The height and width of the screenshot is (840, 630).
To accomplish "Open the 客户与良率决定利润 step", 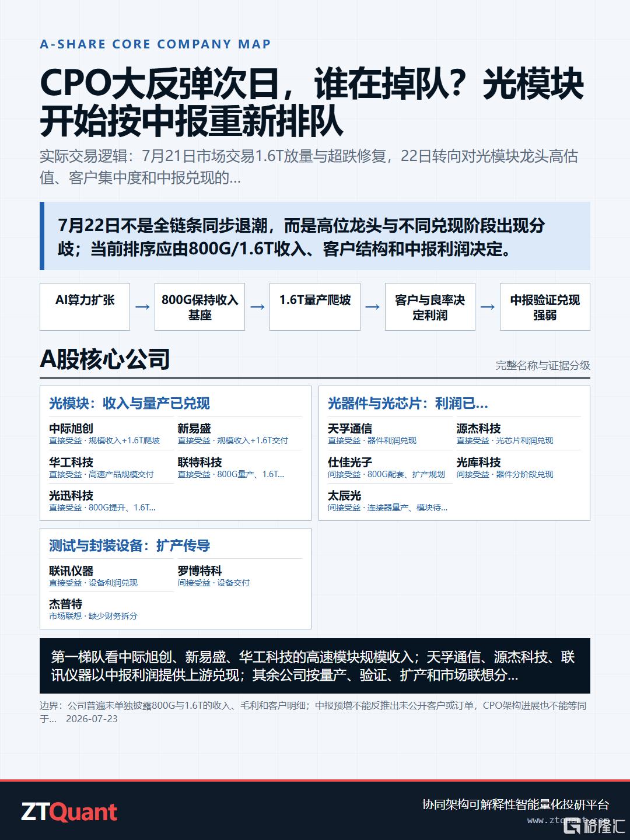I will point(430,307).
